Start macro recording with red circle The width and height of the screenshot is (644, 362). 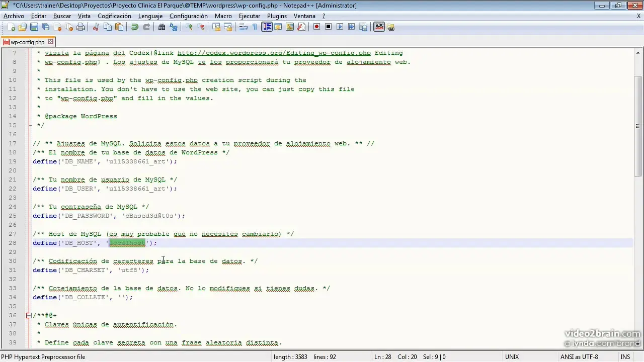(316, 27)
